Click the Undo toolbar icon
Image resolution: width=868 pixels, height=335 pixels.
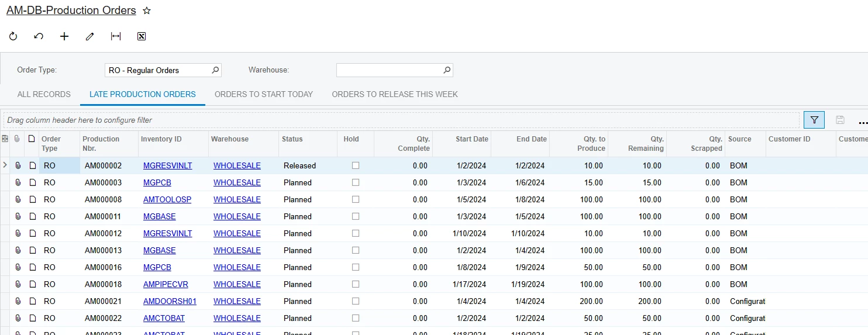39,36
